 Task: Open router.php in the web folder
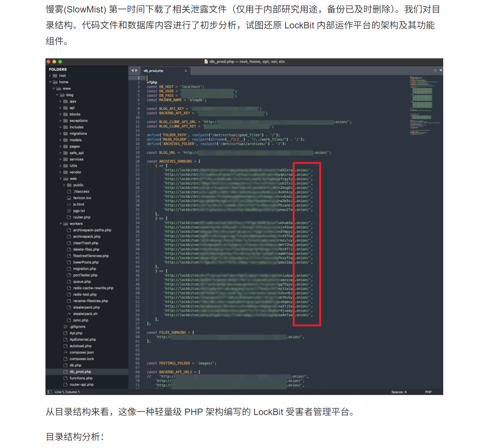(x=81, y=217)
